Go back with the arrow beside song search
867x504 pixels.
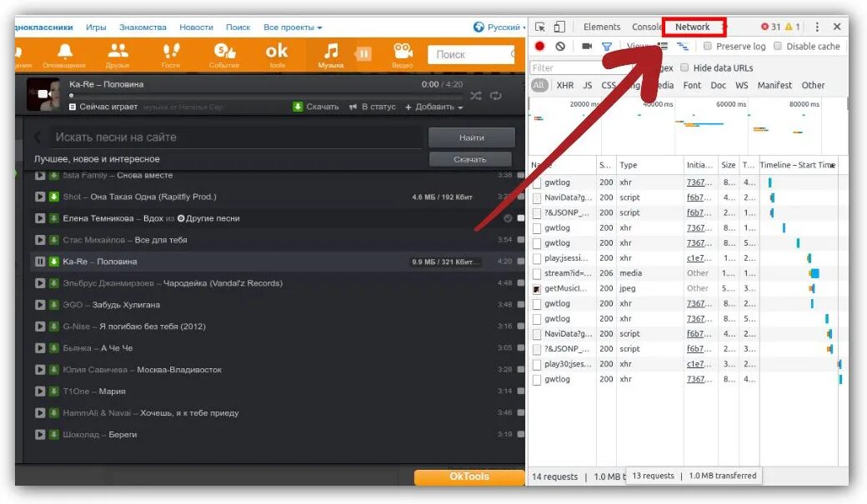(38, 137)
